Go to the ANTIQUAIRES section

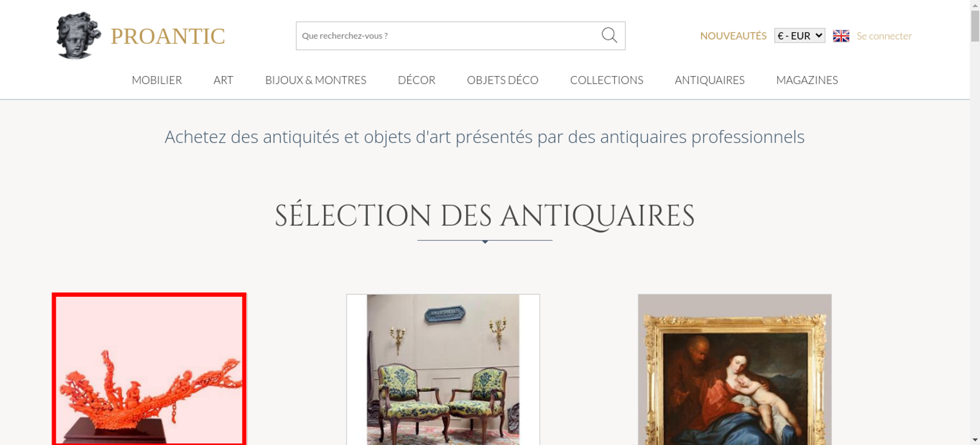[710, 80]
